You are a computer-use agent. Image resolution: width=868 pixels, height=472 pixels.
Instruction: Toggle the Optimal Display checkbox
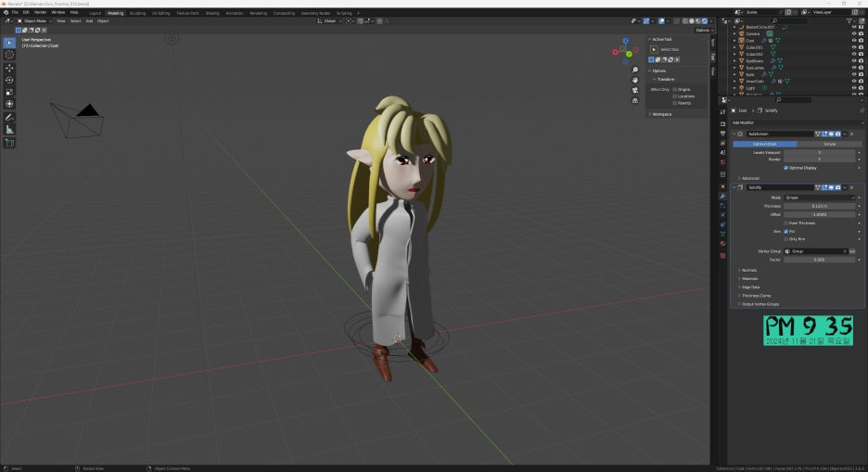coord(786,168)
